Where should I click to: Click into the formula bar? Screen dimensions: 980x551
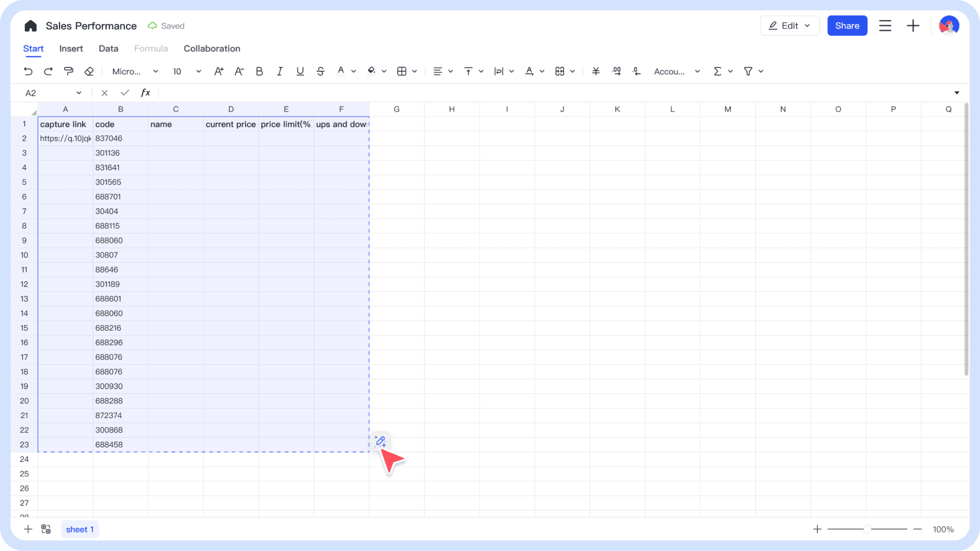[554, 93]
